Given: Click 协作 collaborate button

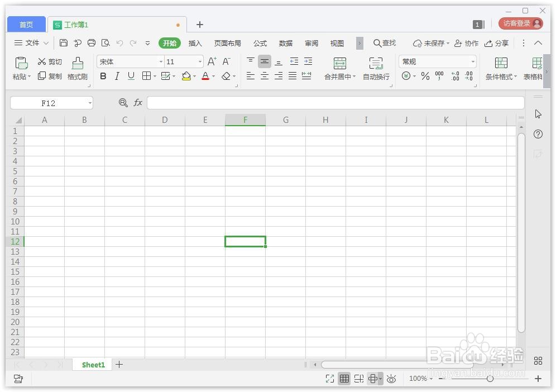Looking at the screenshot, I should point(466,43).
